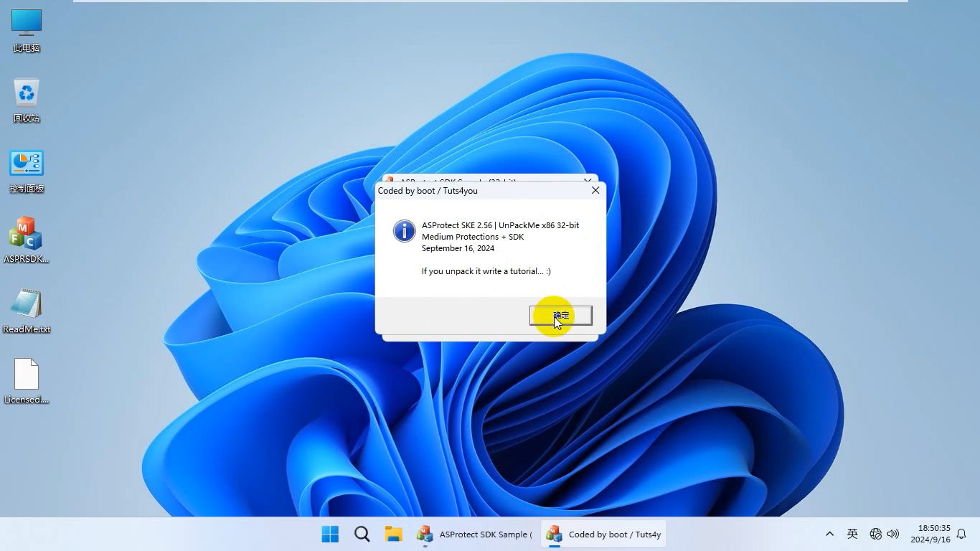Click the 英 input method indicator
Screen dimensions: 980x551
[x=852, y=534]
